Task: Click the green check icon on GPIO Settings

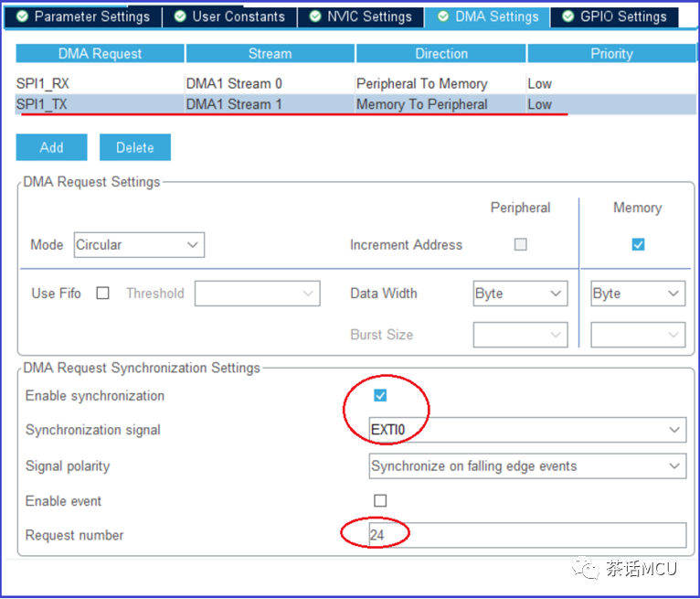Action: tap(568, 16)
